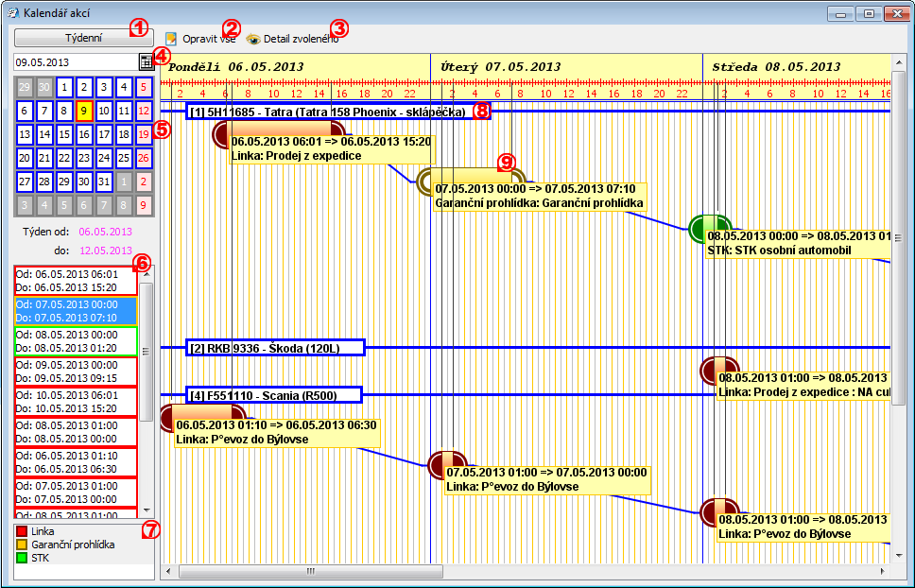This screenshot has width=915, height=588.
Task: Click the 09.05.2013 date input field
Action: click(74, 61)
